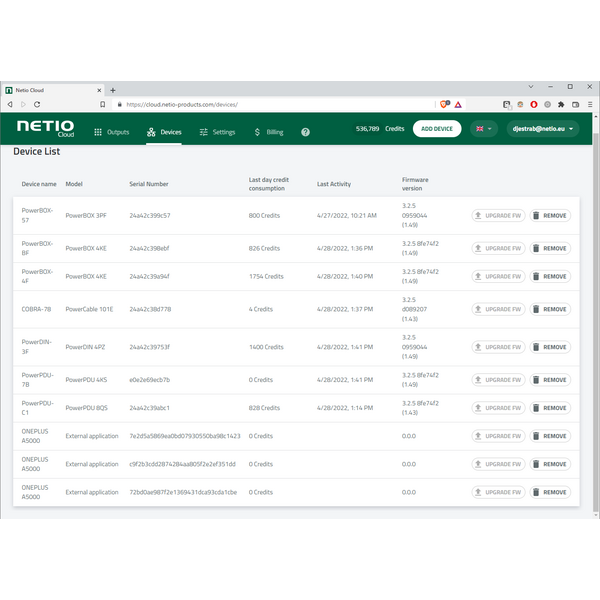This screenshot has width=600, height=600.
Task: Click upgrade icon for PowerPDU-C1 row
Action: [478, 408]
